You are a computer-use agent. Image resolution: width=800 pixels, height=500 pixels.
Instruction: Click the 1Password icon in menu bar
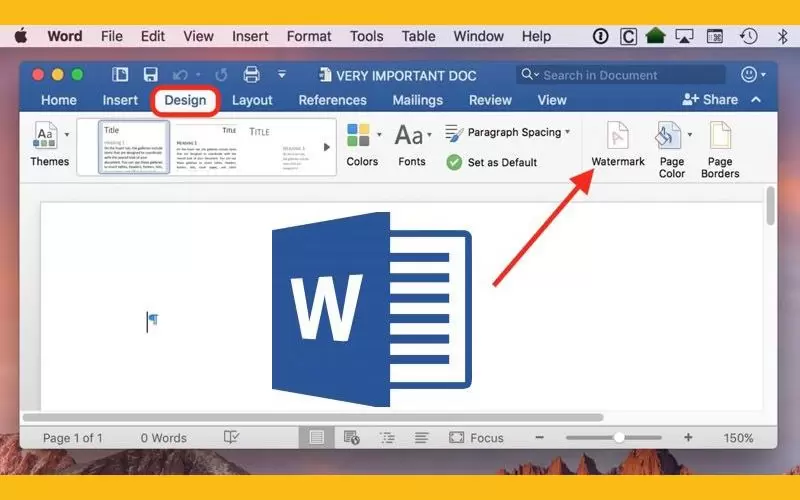click(x=601, y=36)
